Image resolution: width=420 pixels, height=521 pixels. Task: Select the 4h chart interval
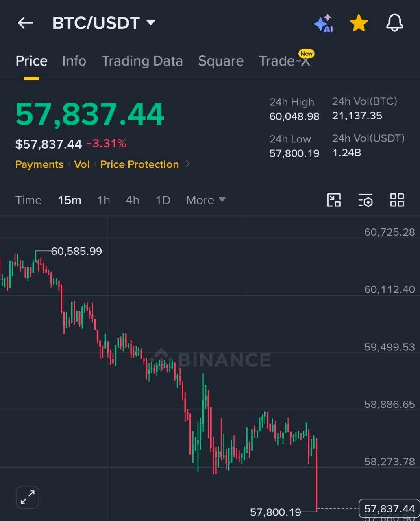coord(133,200)
